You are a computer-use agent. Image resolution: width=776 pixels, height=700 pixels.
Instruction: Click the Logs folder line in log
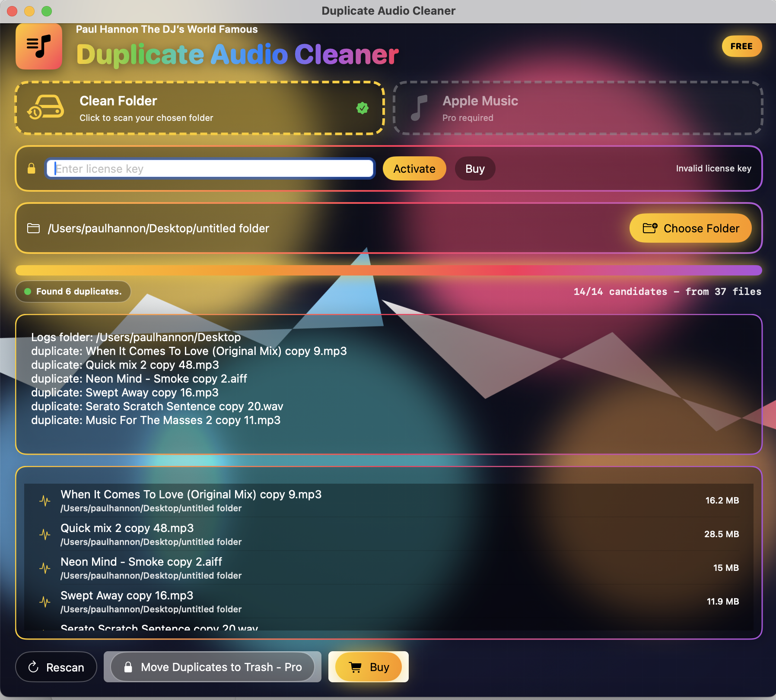point(136,337)
